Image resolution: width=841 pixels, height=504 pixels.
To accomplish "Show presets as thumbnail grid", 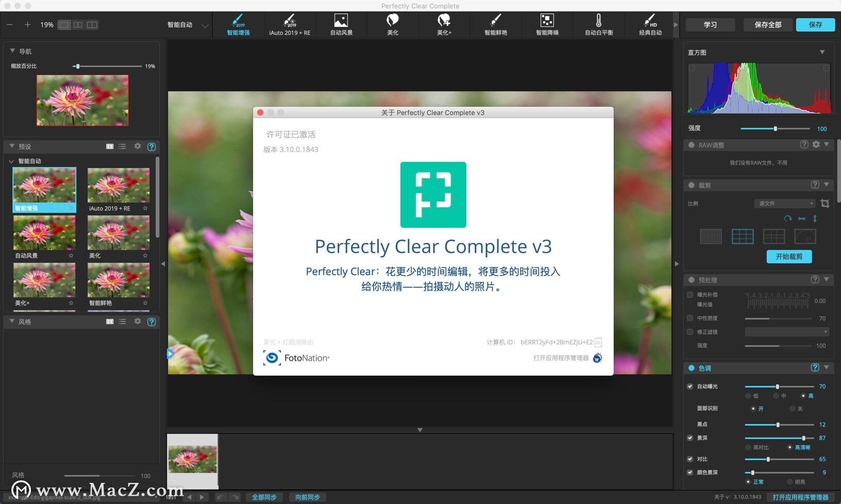I will pyautogui.click(x=110, y=147).
